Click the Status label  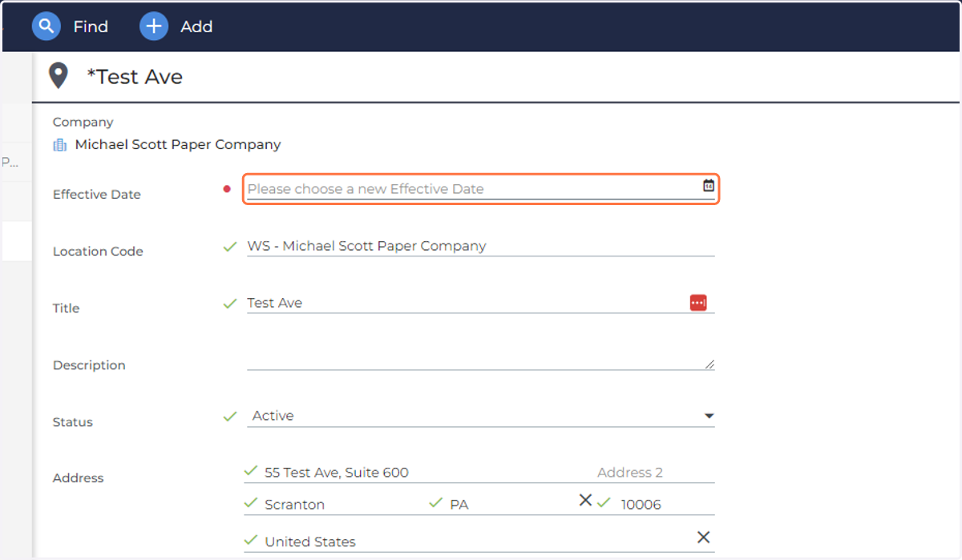[x=73, y=422]
